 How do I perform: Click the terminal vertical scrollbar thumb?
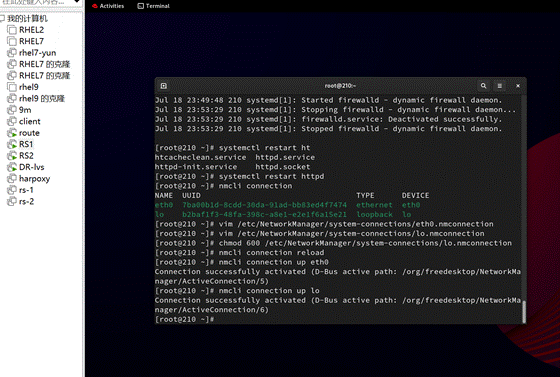[524, 312]
